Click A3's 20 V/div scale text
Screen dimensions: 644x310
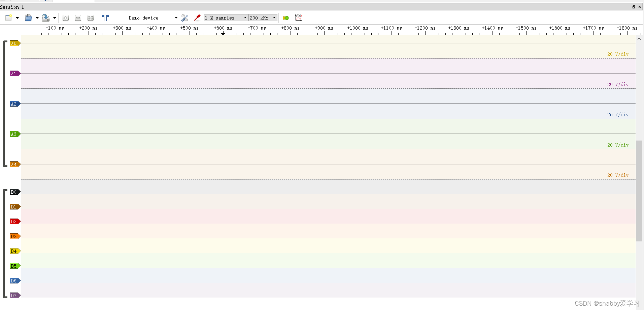tap(618, 145)
